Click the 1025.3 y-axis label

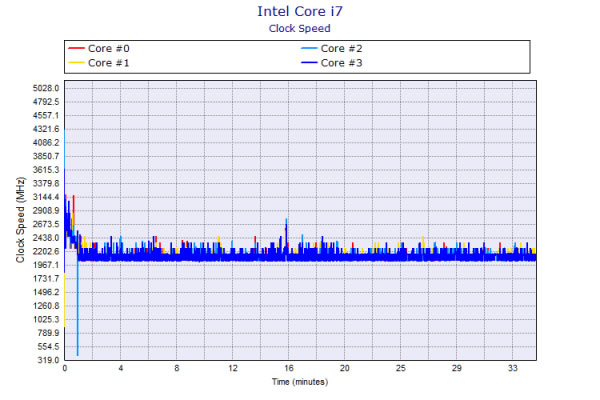point(46,319)
